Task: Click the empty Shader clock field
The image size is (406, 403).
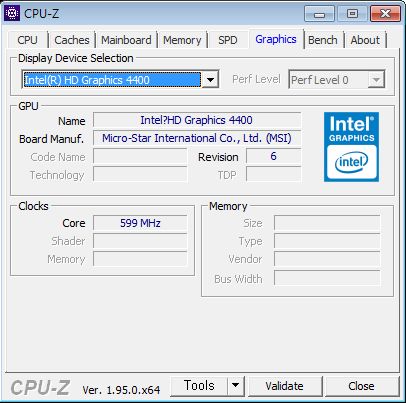Action: 140,241
